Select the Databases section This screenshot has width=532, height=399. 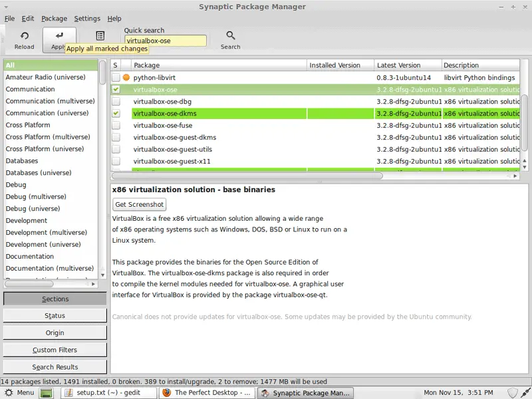pos(51,161)
